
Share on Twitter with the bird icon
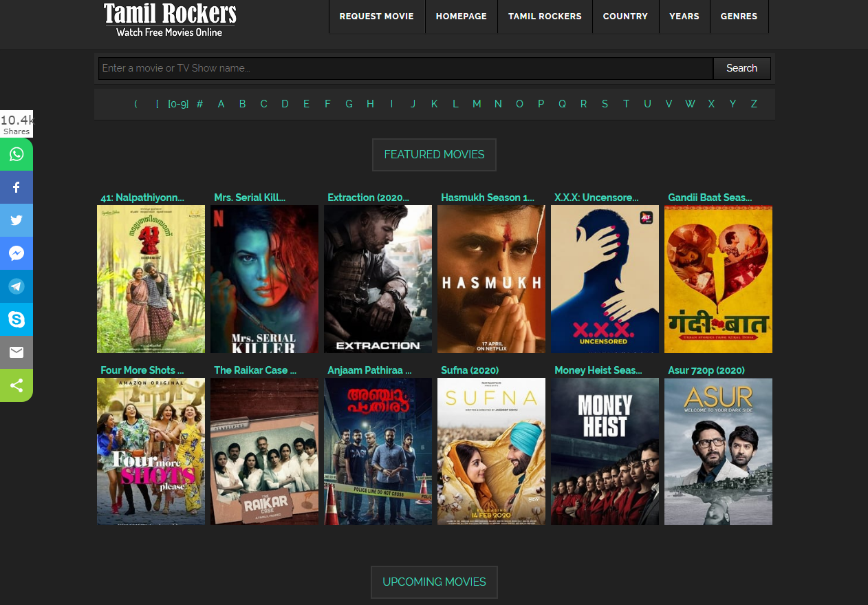point(17,220)
